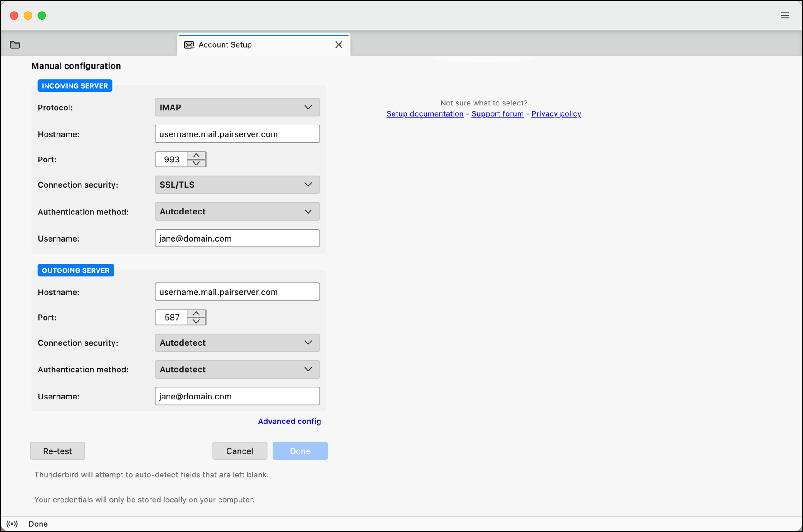Edit the outgoing server Hostname field
803x532 pixels.
click(237, 292)
